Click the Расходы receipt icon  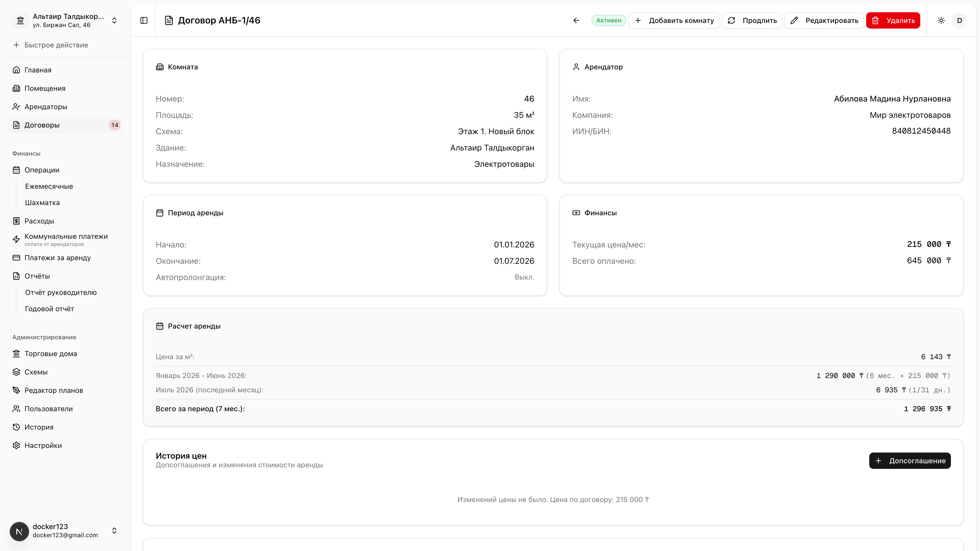click(16, 221)
